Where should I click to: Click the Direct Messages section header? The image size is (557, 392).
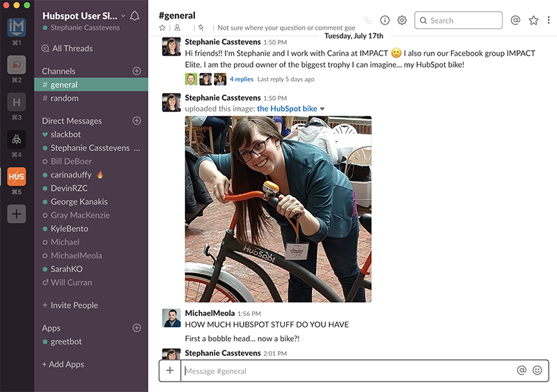[72, 121]
